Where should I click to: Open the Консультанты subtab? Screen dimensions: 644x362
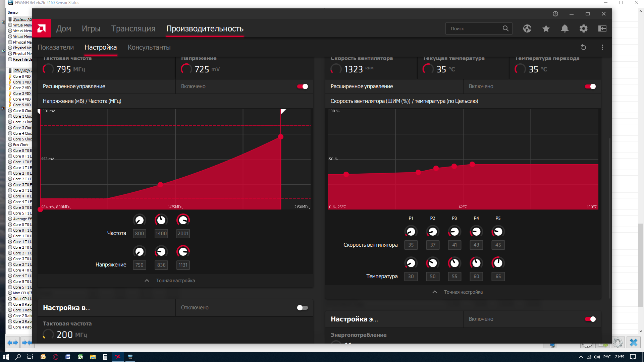pyautogui.click(x=149, y=47)
